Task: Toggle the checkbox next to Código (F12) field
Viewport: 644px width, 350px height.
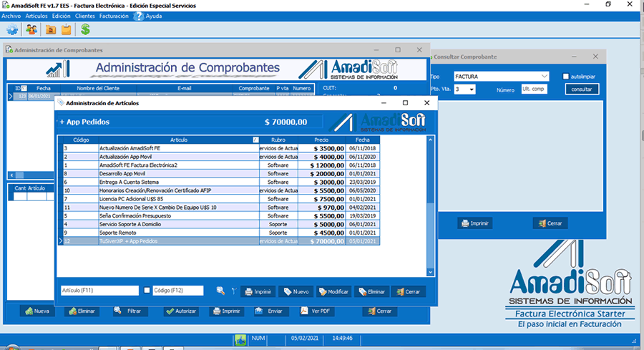Action: point(147,291)
